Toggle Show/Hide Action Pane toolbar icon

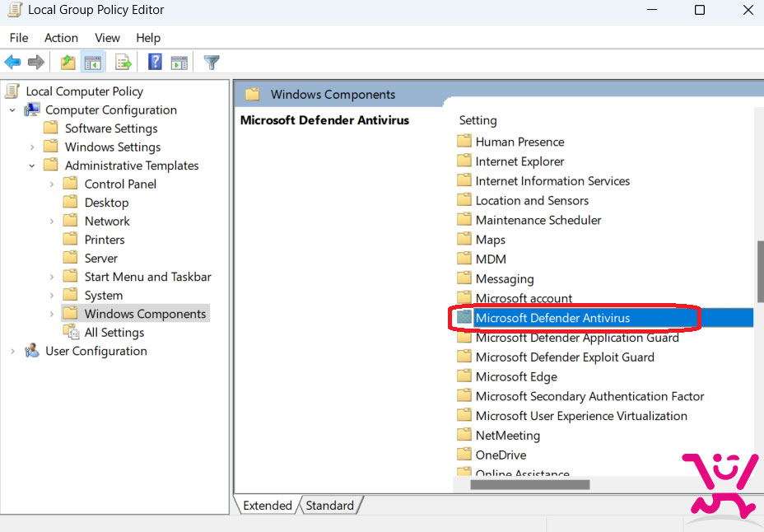coord(179,63)
